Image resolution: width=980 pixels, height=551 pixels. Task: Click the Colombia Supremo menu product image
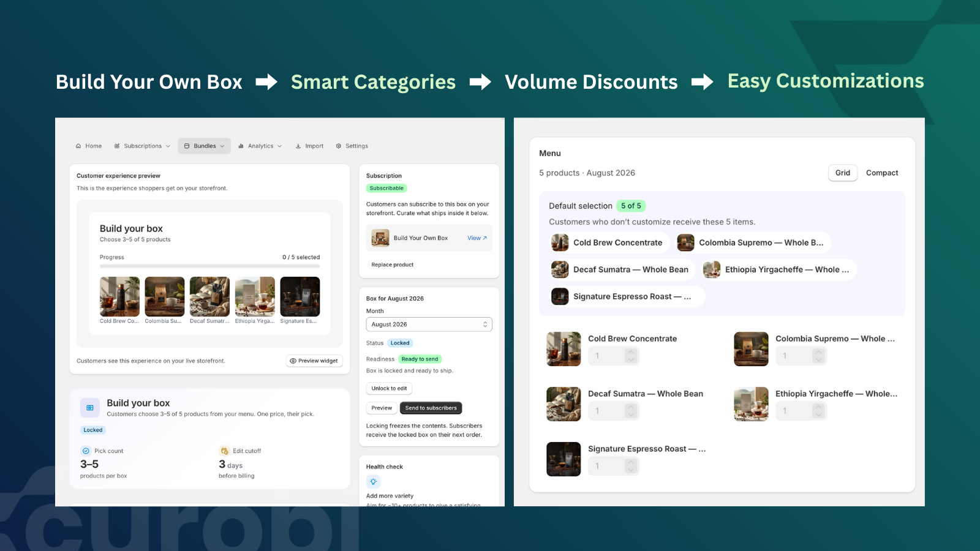click(751, 349)
